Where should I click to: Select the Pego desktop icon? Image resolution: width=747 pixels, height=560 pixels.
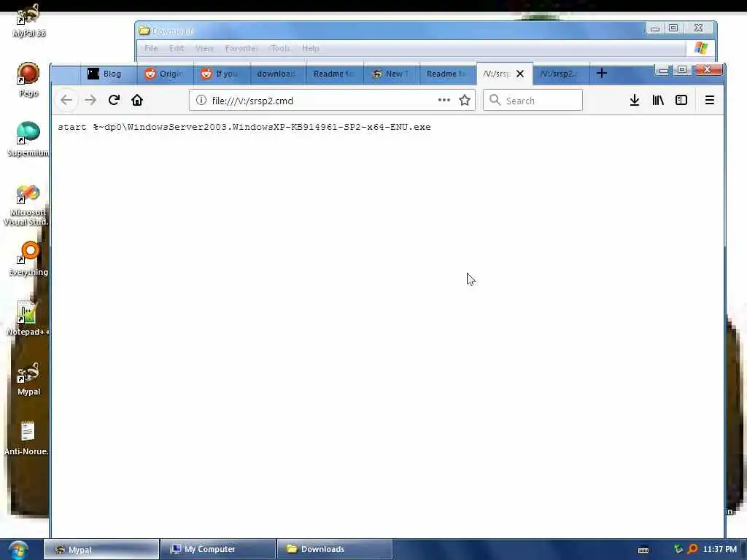tap(28, 80)
